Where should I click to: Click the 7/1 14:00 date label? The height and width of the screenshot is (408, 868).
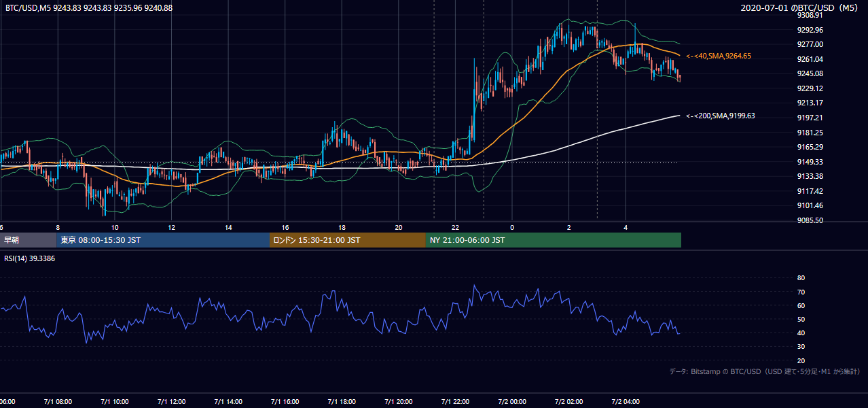click(228, 402)
